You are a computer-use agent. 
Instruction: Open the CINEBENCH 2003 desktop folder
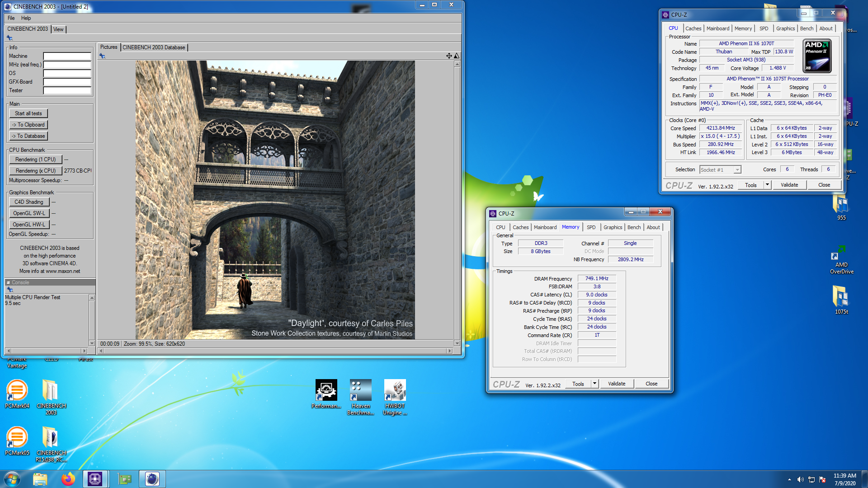pos(51,397)
